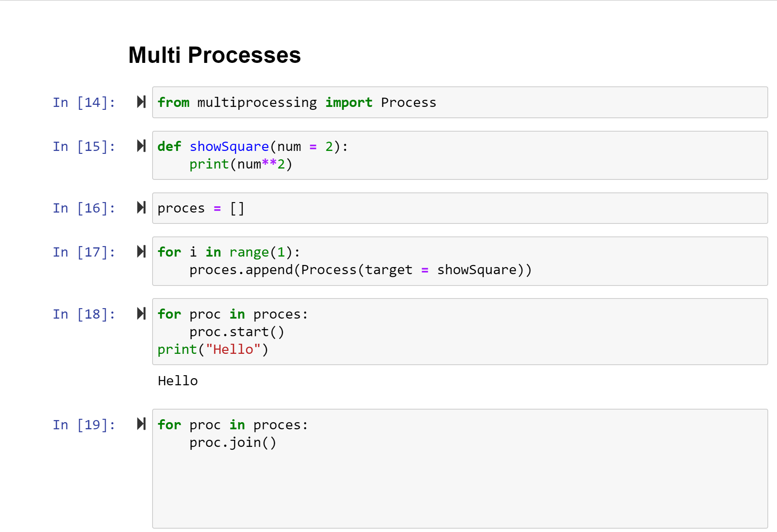Select the In [19] prompt label
The height and width of the screenshot is (532, 777).
click(x=84, y=425)
